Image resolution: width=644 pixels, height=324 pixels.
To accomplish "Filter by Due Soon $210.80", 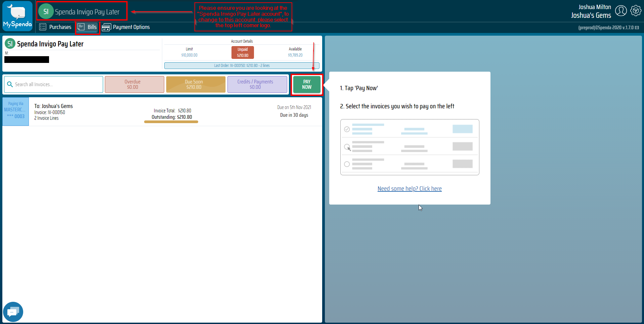I will pyautogui.click(x=196, y=84).
